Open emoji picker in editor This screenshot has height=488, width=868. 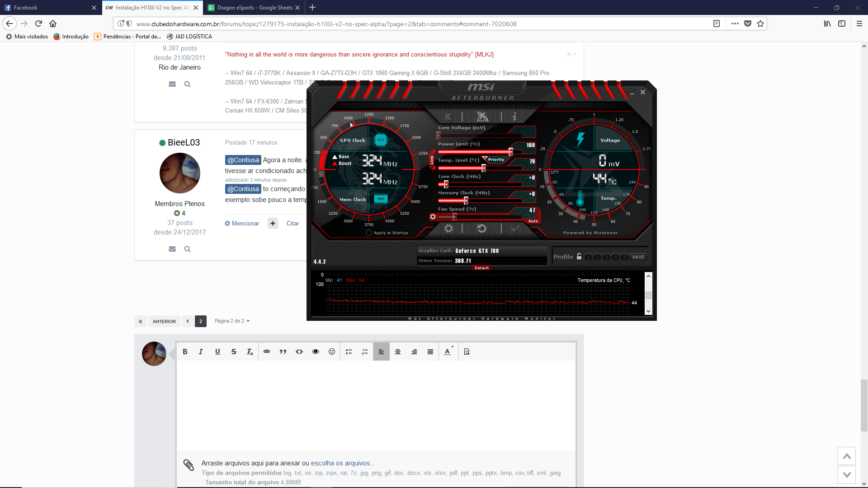[x=332, y=352]
